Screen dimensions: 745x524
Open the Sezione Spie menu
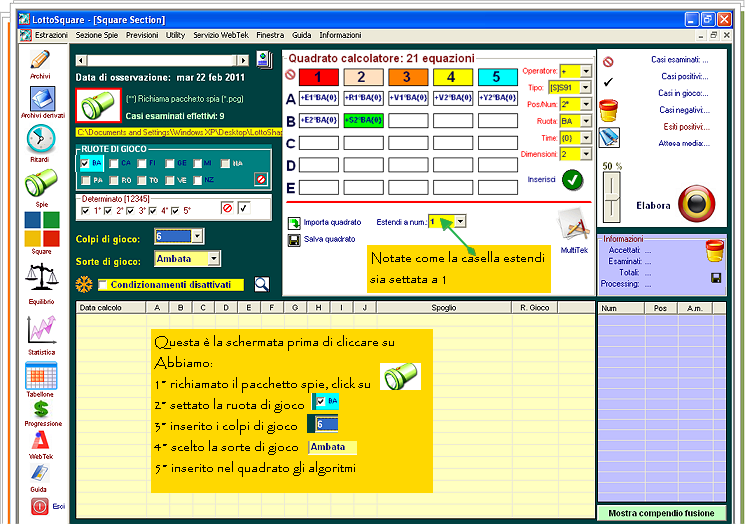pos(96,35)
